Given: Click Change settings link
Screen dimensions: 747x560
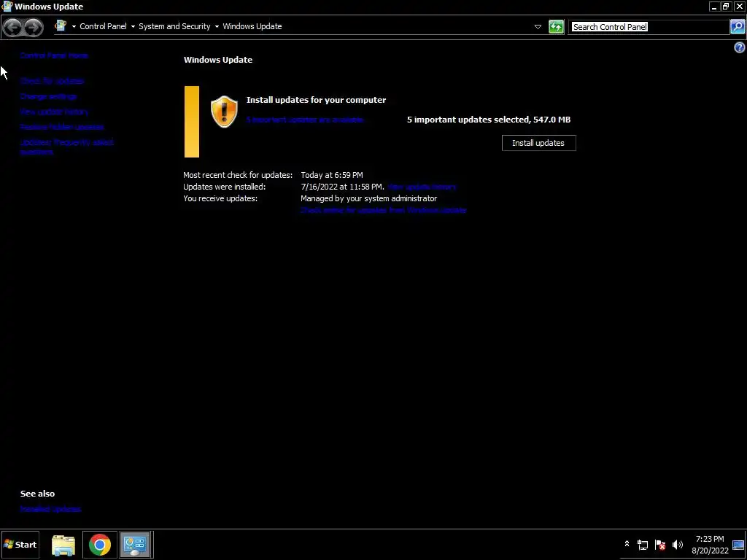Looking at the screenshot, I should tap(49, 96).
